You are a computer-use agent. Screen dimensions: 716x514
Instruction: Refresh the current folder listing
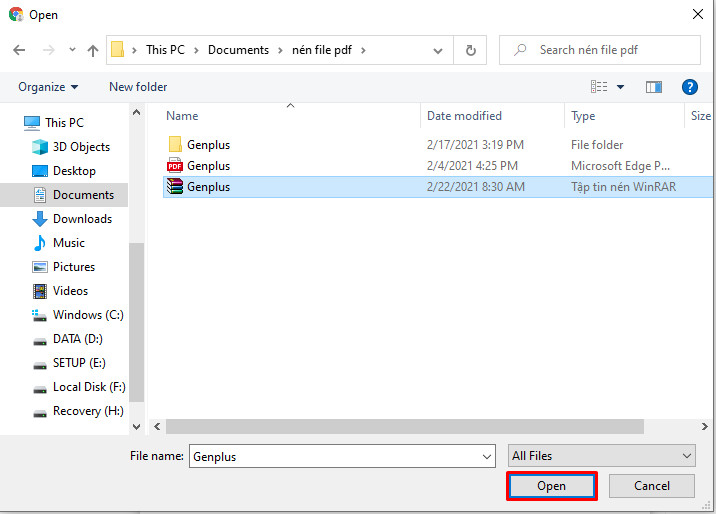(470, 50)
